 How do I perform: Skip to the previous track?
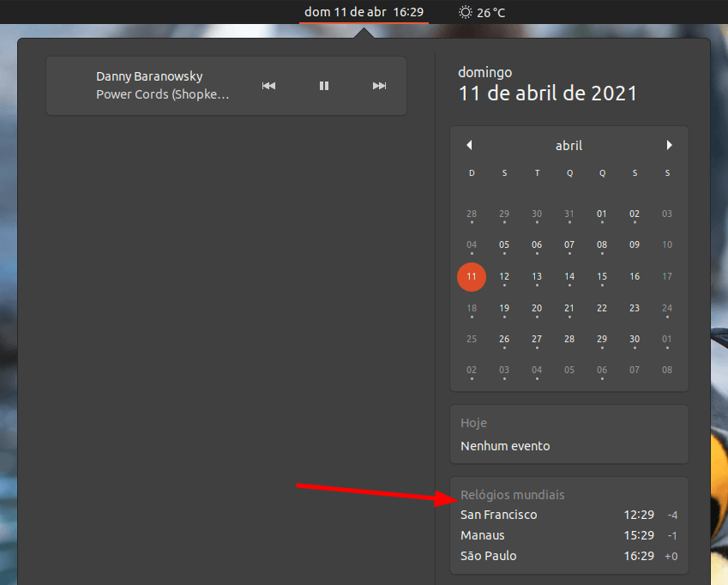[268, 86]
